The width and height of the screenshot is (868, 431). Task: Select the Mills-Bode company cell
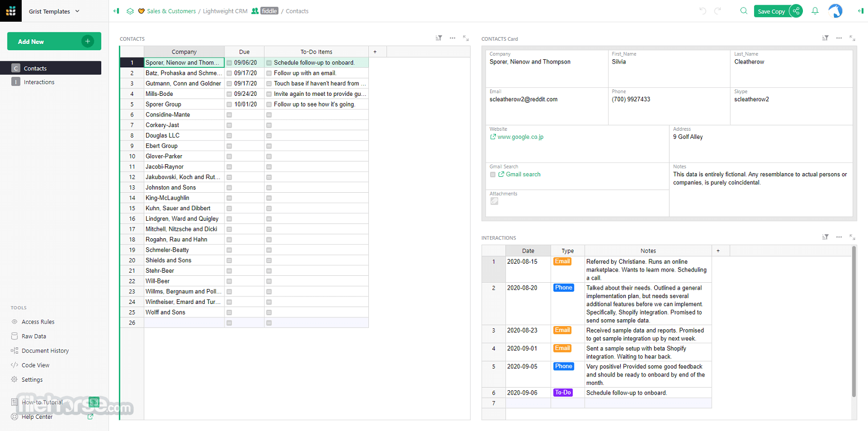coord(184,94)
